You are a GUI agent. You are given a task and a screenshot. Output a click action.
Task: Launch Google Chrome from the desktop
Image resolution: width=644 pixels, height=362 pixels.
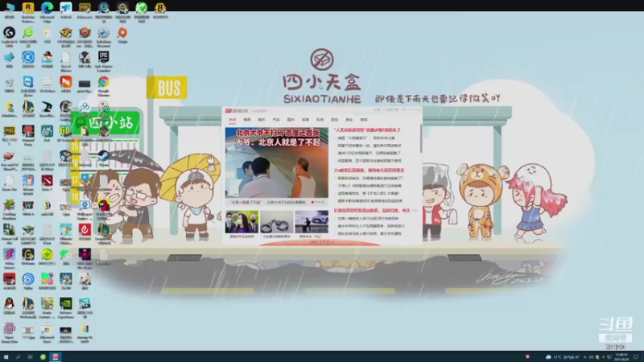(104, 82)
